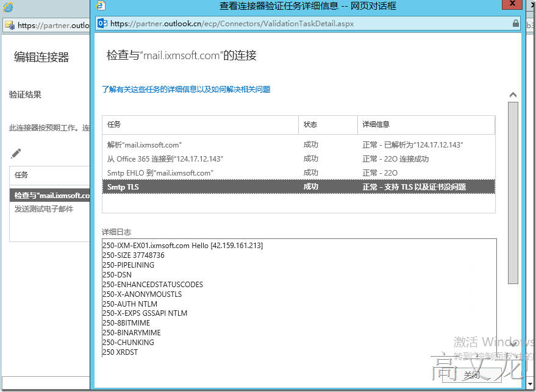
Task: Select the highlighted Smtp TLS row
Action: pos(298,187)
